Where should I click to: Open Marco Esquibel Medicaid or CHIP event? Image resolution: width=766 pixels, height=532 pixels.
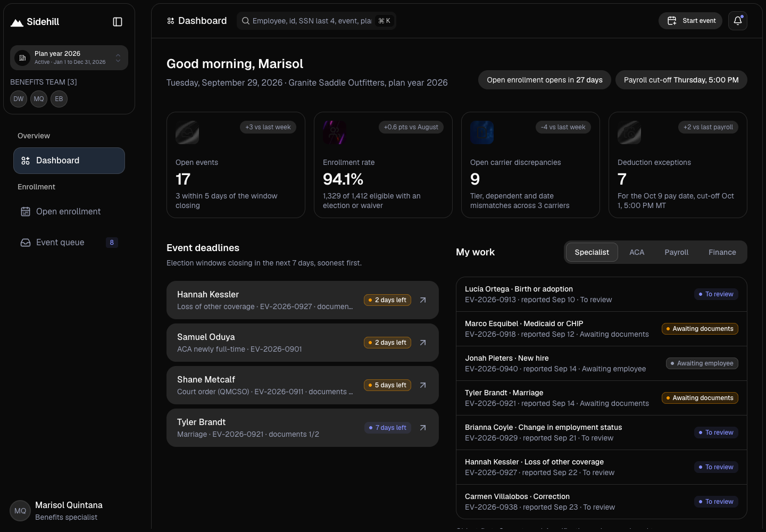[602, 329]
